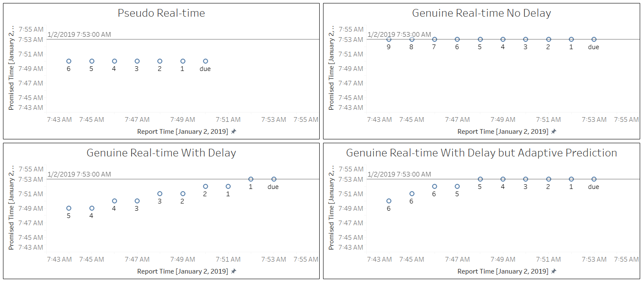Click the "Pseudo Real-time" chart title

(161, 13)
